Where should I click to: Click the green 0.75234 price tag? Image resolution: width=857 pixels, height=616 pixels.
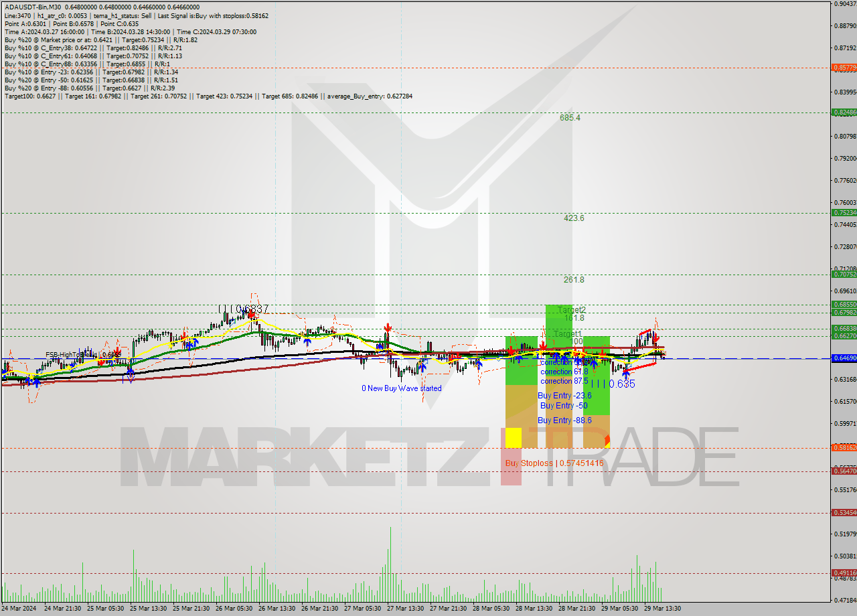tap(844, 212)
